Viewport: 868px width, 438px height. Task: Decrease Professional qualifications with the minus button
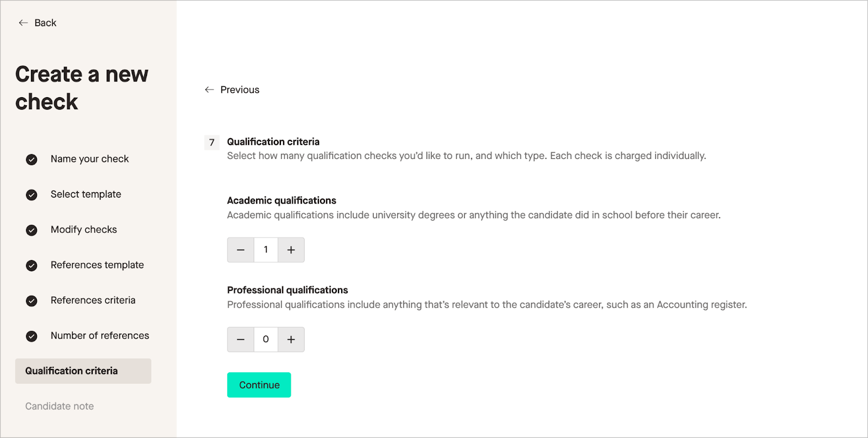pyautogui.click(x=240, y=339)
